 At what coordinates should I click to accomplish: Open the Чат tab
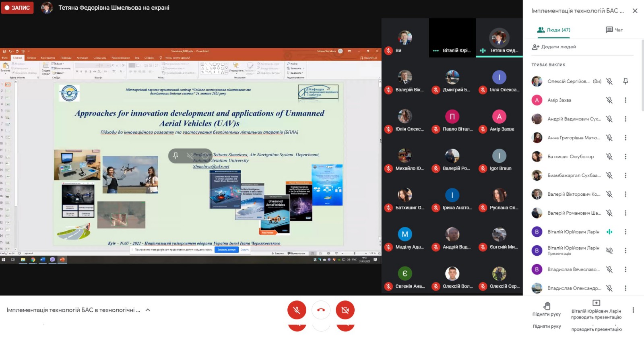[614, 30]
